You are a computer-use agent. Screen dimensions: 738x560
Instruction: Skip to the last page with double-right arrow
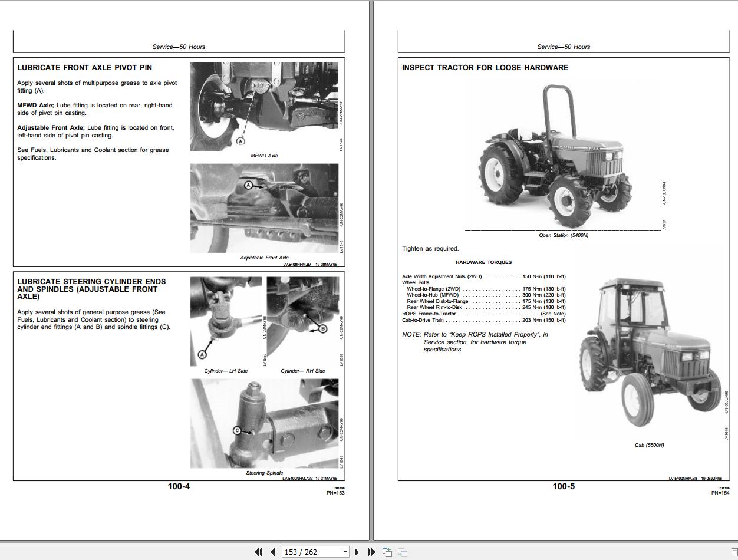(x=370, y=552)
